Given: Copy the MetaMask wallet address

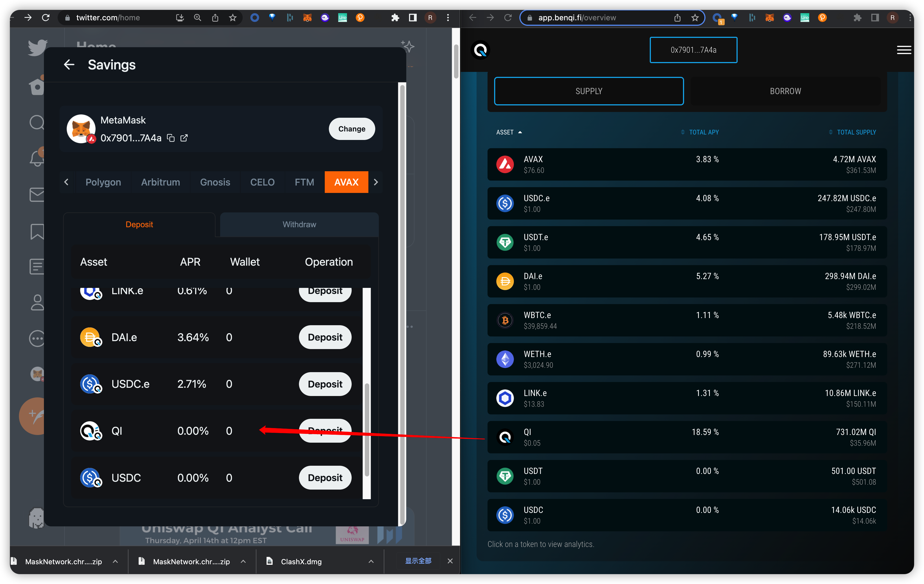Looking at the screenshot, I should pyautogui.click(x=171, y=138).
